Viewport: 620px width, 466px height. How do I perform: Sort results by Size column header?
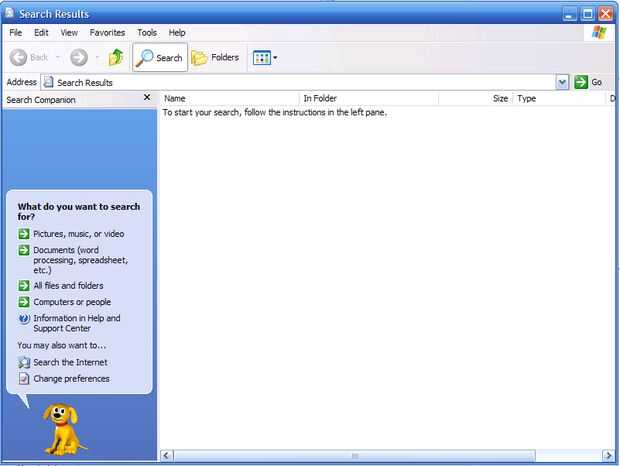(x=476, y=98)
